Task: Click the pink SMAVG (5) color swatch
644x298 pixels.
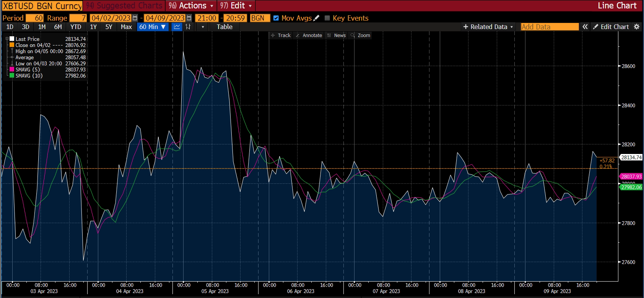Action: point(12,70)
